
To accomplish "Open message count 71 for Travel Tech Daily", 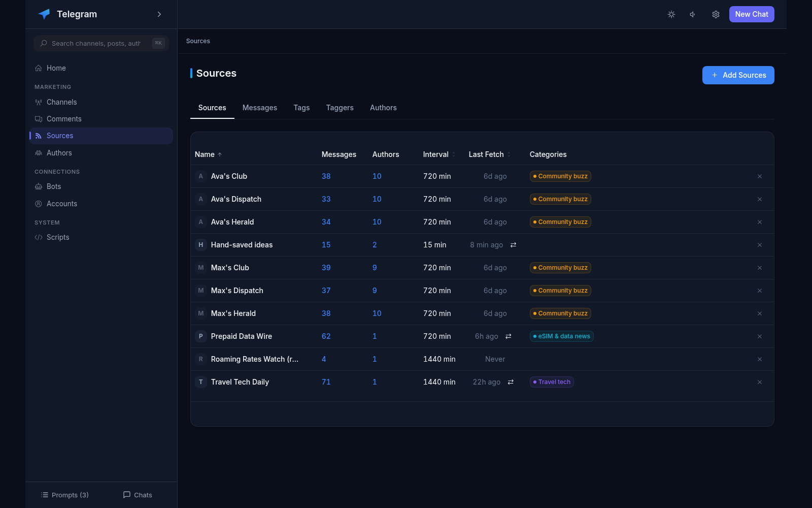I will (x=326, y=382).
